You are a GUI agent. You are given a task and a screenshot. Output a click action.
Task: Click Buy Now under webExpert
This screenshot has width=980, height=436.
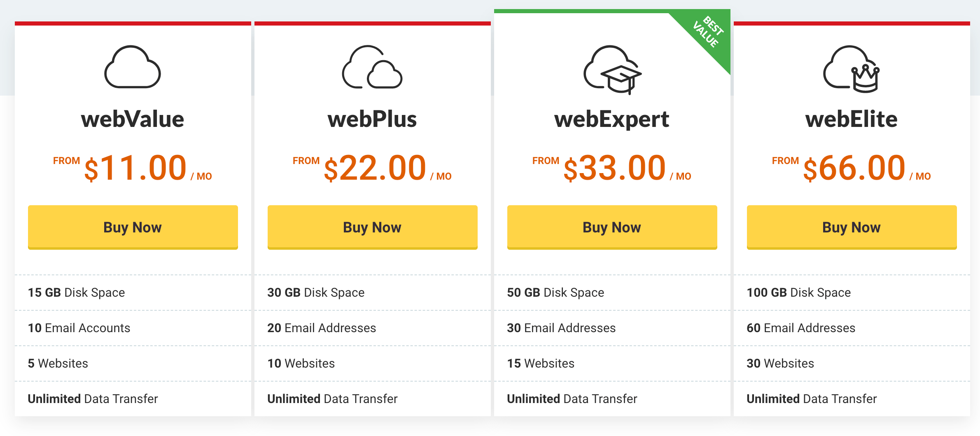coord(612,227)
